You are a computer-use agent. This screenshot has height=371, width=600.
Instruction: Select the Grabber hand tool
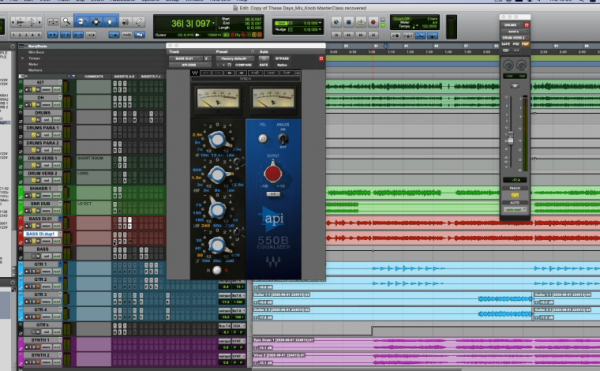coord(110,22)
